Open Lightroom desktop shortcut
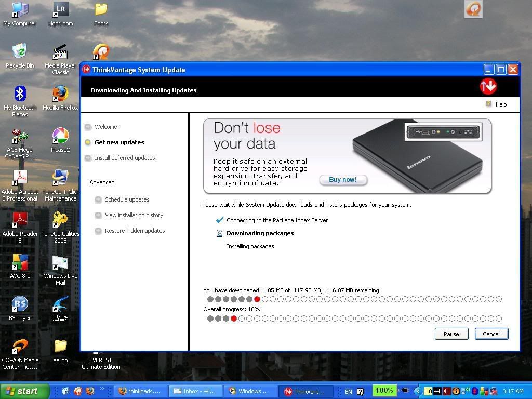This screenshot has height=399, width=532. (x=60, y=14)
